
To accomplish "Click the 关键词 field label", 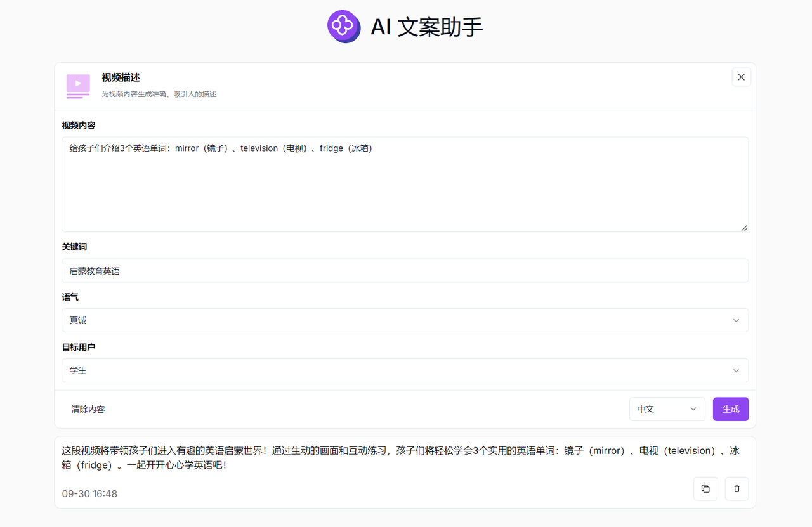I will [x=74, y=247].
